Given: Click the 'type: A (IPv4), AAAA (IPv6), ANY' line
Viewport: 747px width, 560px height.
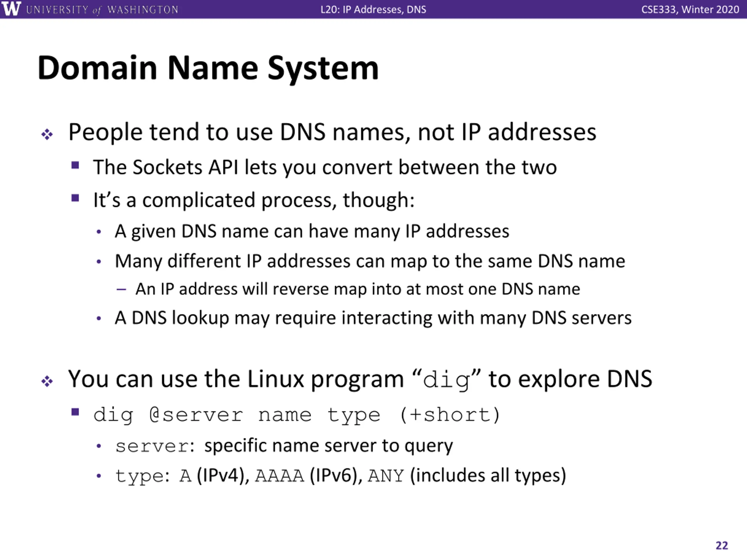Looking at the screenshot, I should click(341, 476).
